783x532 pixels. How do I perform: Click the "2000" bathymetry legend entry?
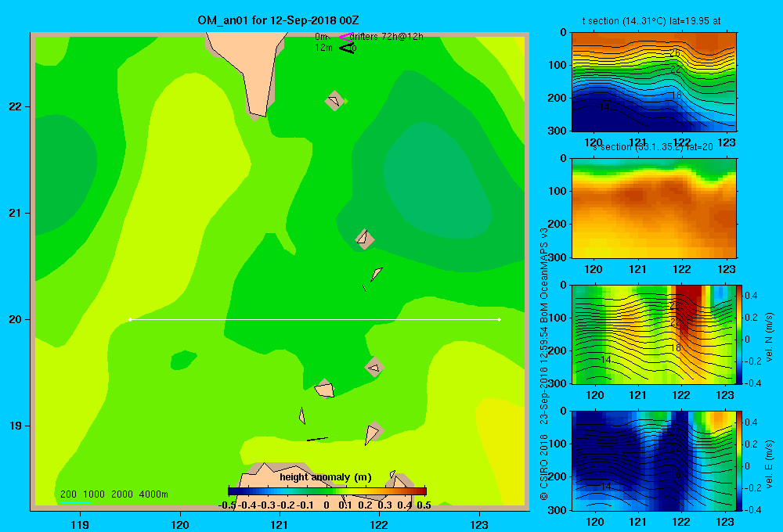click(122, 494)
